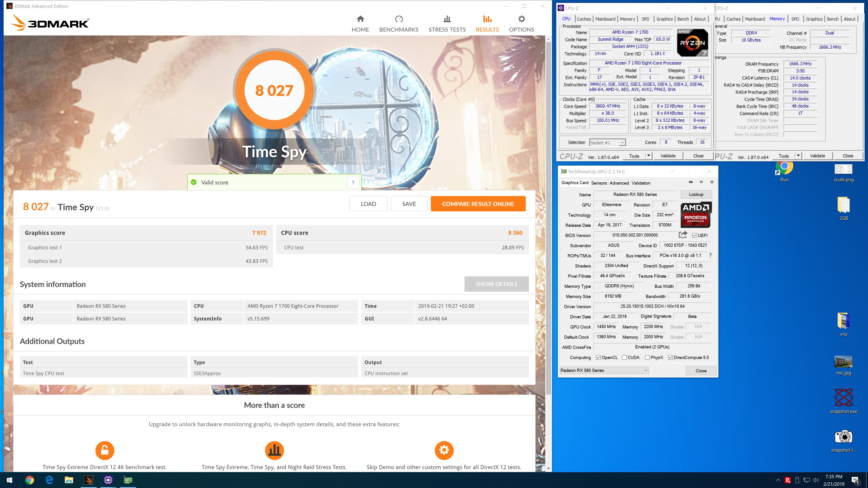This screenshot has width=868, height=488.
Task: Click the GPU-Z screenshot camera icon
Action: pos(691,182)
